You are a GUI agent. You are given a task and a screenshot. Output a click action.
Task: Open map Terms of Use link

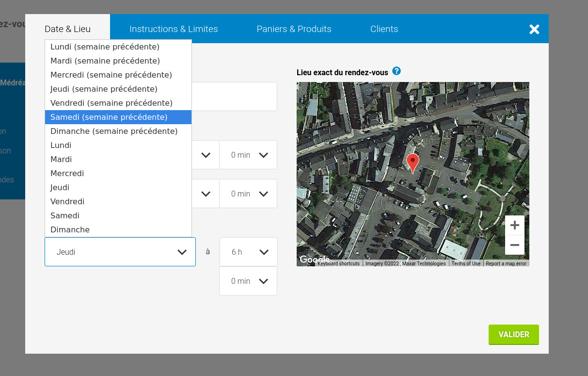pyautogui.click(x=466, y=263)
